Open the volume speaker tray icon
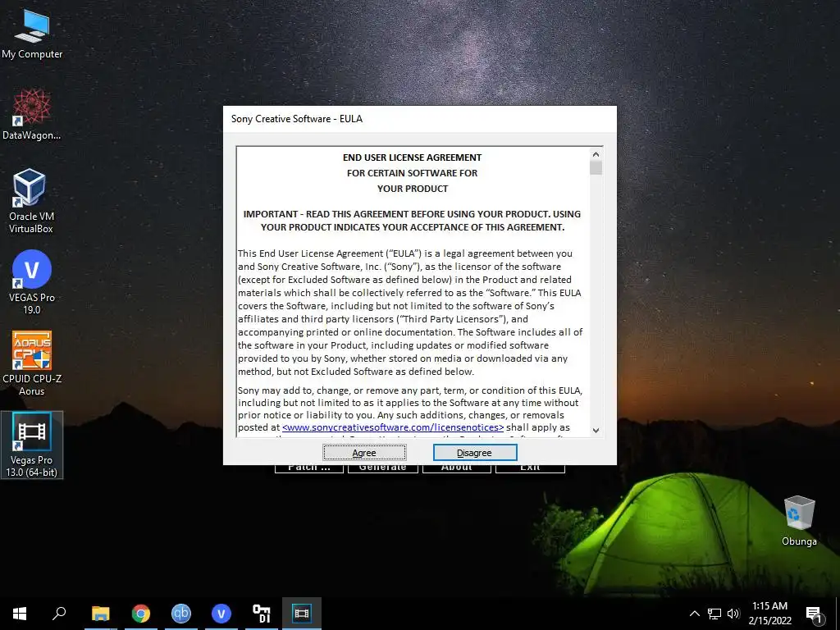Viewport: 840px width, 630px height. coord(733,614)
